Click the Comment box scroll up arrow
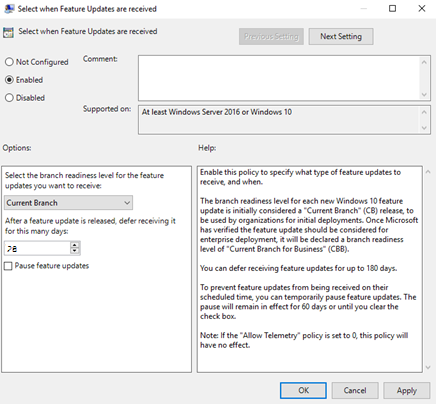 click(x=424, y=62)
